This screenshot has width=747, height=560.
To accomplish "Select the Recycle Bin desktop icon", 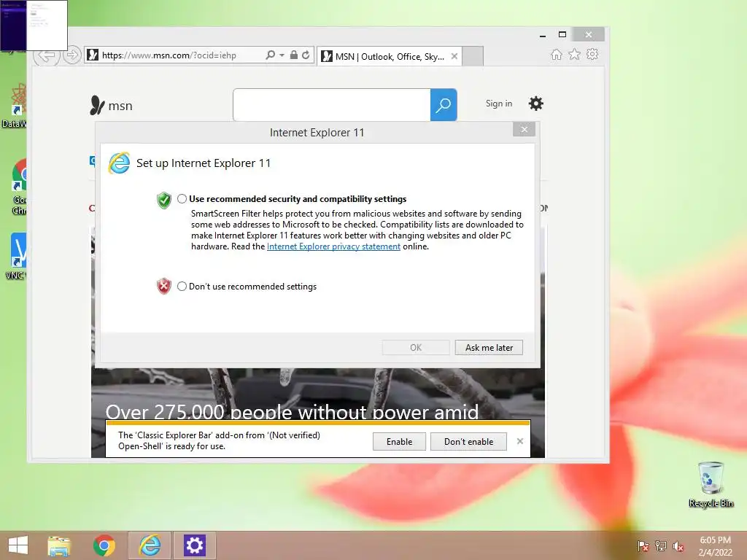I will click(711, 485).
